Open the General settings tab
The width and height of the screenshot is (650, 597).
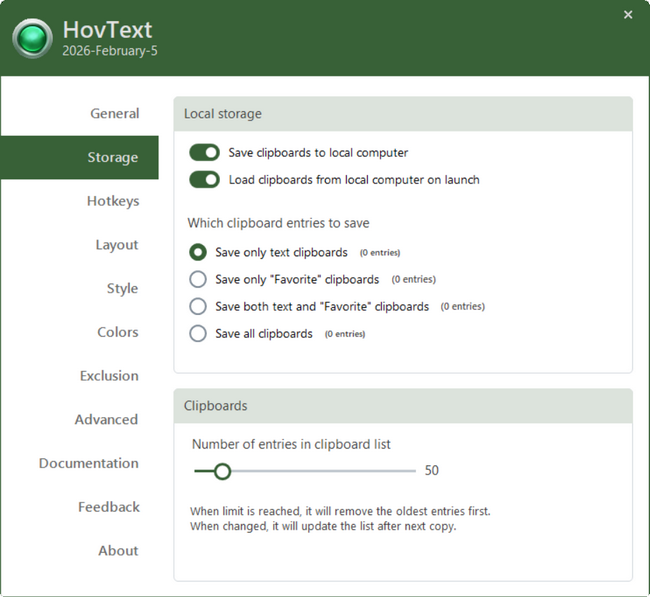click(114, 114)
